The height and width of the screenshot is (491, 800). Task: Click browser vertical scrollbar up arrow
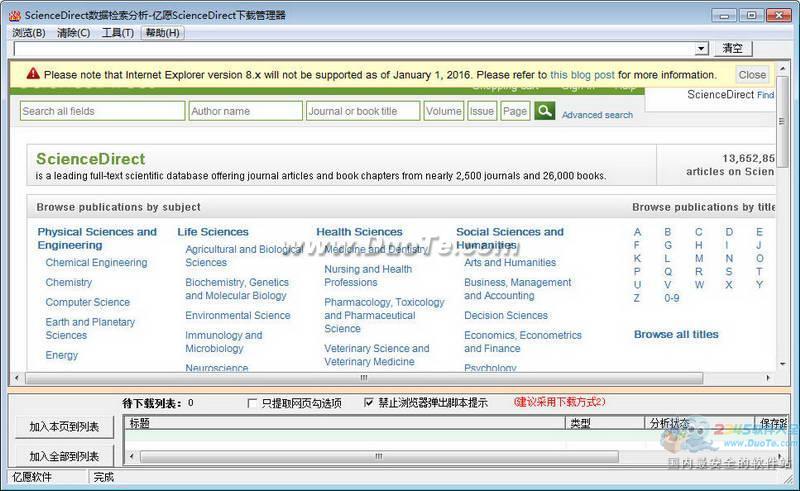point(783,68)
